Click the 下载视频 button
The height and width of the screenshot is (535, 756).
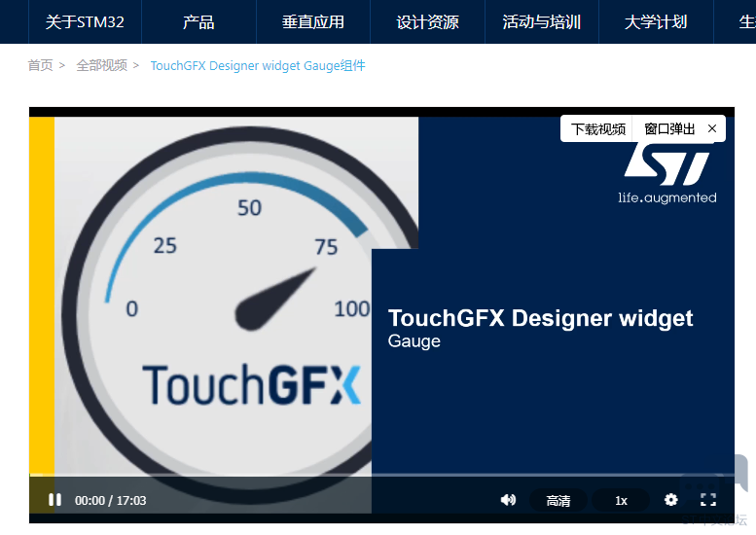tap(597, 128)
